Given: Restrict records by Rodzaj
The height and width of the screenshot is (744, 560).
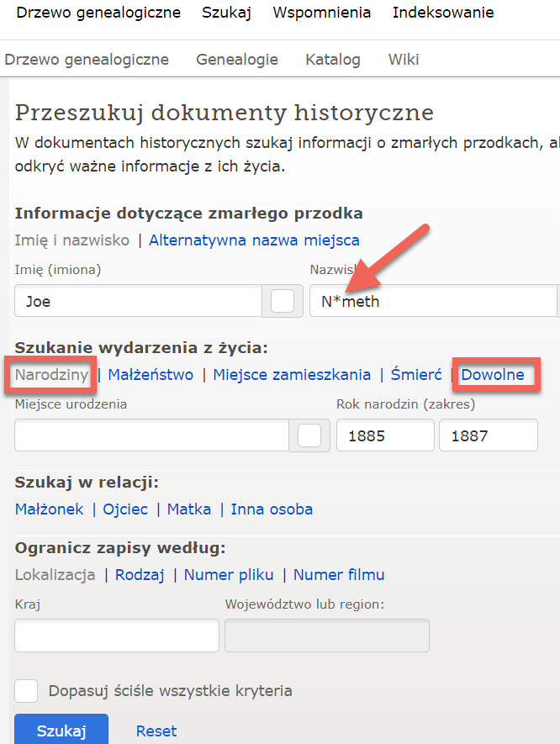Looking at the screenshot, I should 140,575.
